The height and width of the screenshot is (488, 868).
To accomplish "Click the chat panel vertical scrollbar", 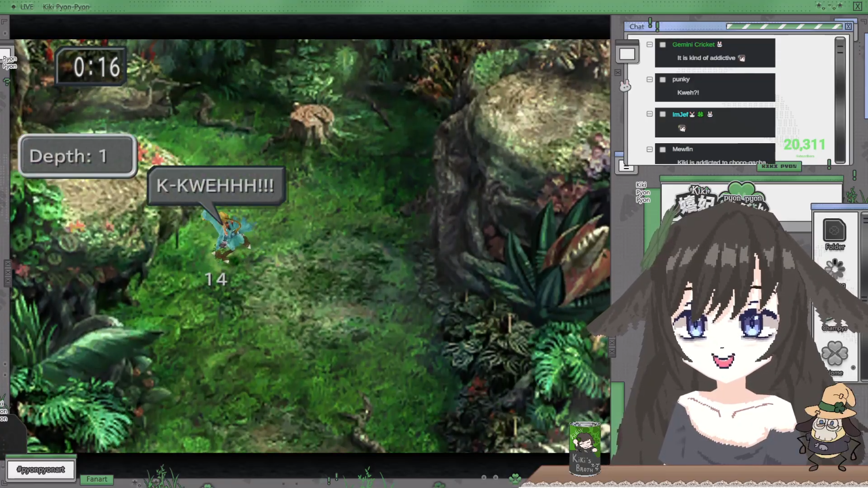I will pos(840,98).
